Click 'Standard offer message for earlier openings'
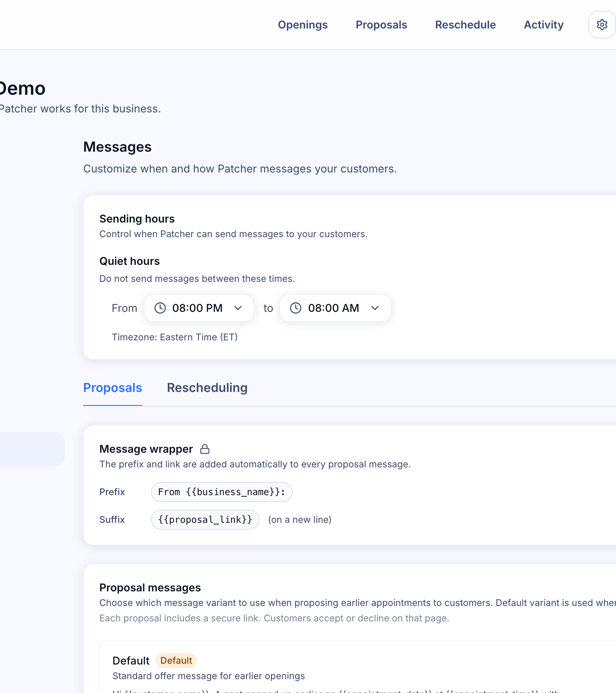The width and height of the screenshot is (616, 693). pyautogui.click(x=209, y=676)
